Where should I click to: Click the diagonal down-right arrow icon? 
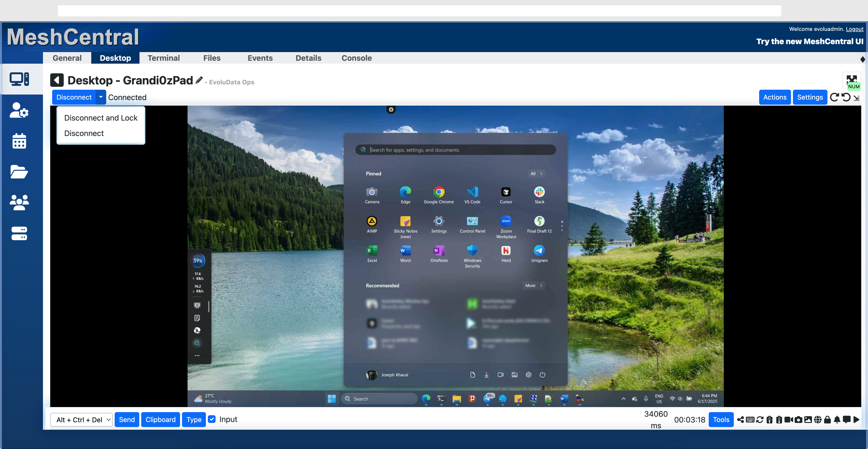pos(856,98)
